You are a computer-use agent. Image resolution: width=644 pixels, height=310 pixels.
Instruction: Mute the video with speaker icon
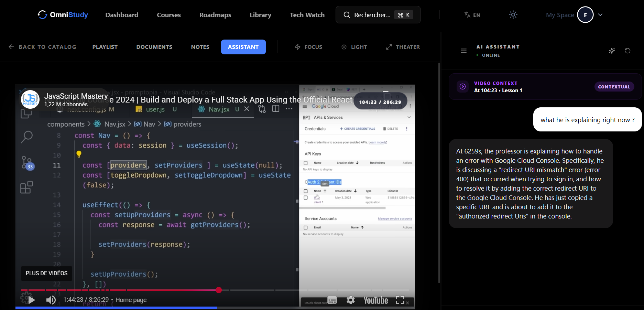click(x=51, y=300)
